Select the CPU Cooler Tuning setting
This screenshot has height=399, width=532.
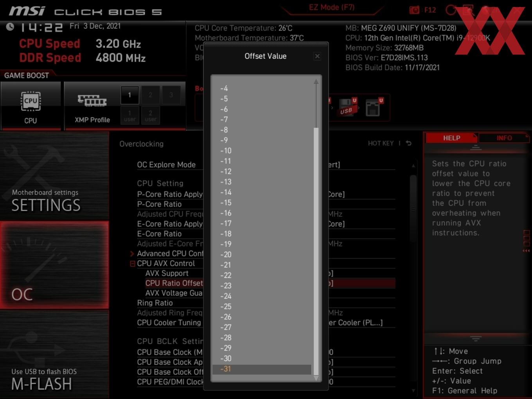[169, 323]
